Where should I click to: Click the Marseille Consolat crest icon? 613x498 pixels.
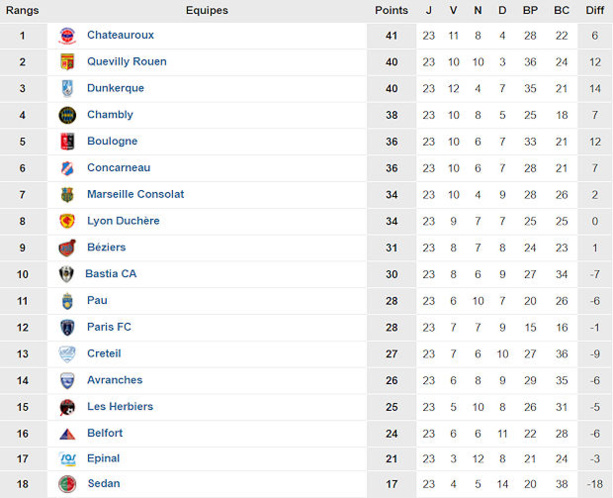coord(67,195)
